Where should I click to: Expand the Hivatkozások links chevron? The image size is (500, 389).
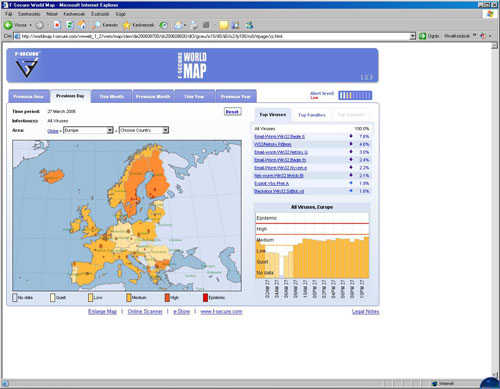pyautogui.click(x=474, y=35)
